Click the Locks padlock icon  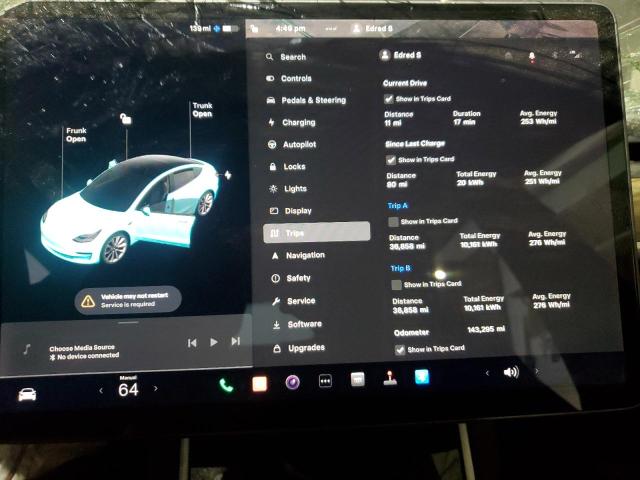(273, 167)
